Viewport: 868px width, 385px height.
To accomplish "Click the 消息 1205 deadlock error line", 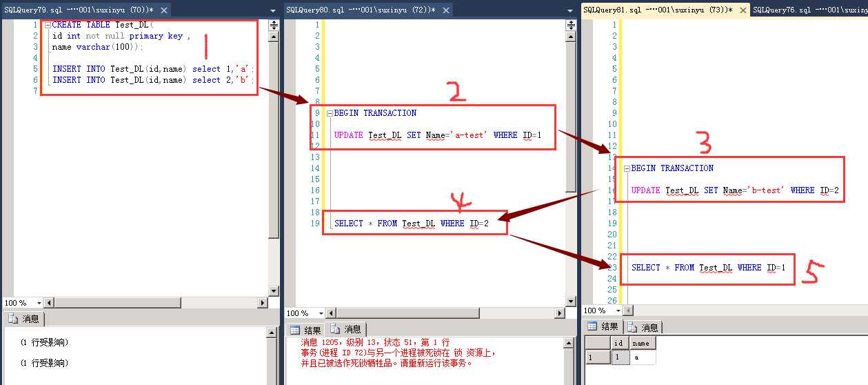I will click(x=375, y=342).
